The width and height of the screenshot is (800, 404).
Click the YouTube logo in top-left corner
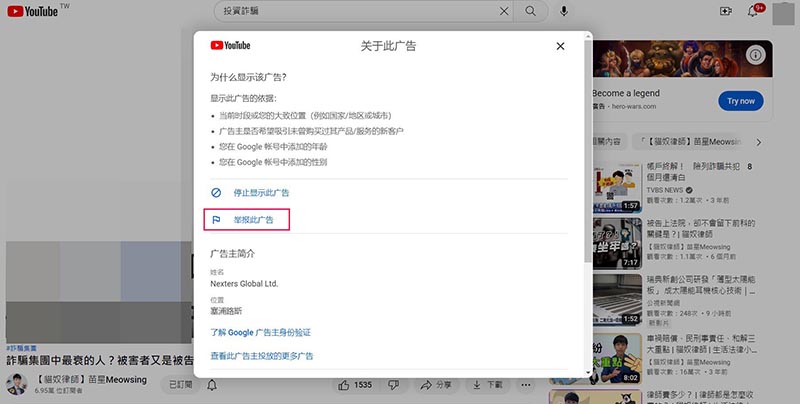pyautogui.click(x=33, y=11)
